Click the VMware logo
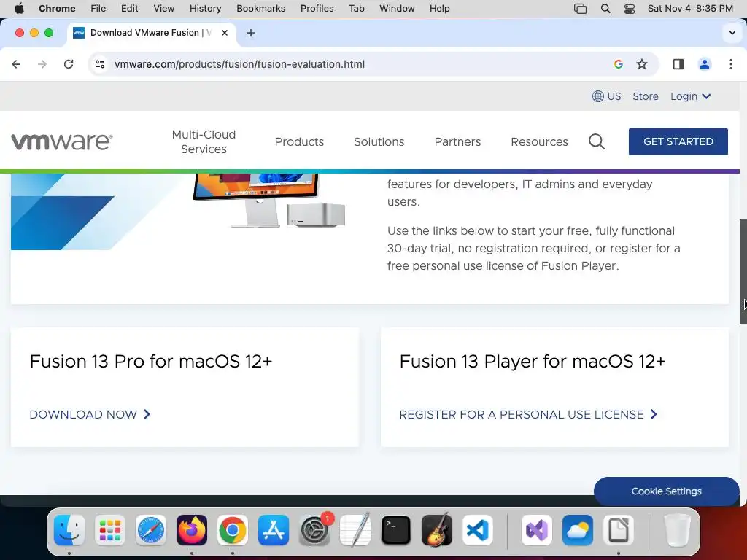Viewport: 747px width, 560px height. click(x=62, y=141)
